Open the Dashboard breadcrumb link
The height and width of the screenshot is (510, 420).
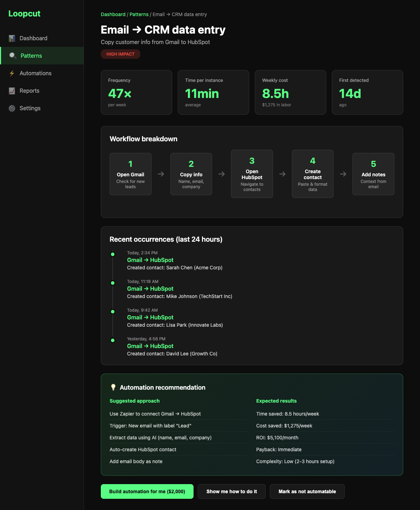[x=113, y=14]
